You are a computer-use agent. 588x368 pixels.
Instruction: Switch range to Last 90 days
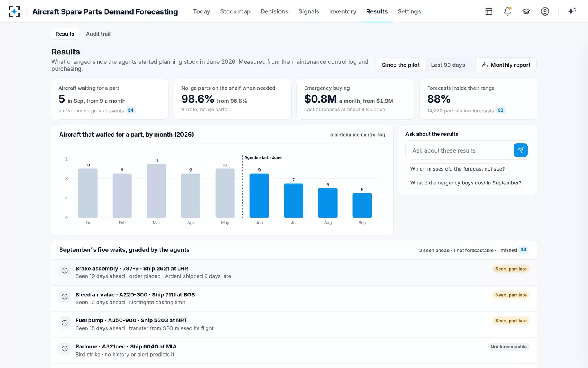[x=448, y=65]
